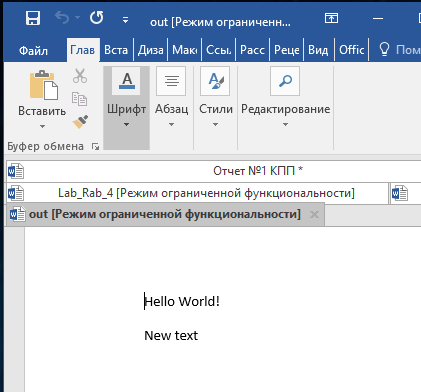Expand the Абзац group dropdown
This screenshot has height=392, width=421.
click(171, 108)
